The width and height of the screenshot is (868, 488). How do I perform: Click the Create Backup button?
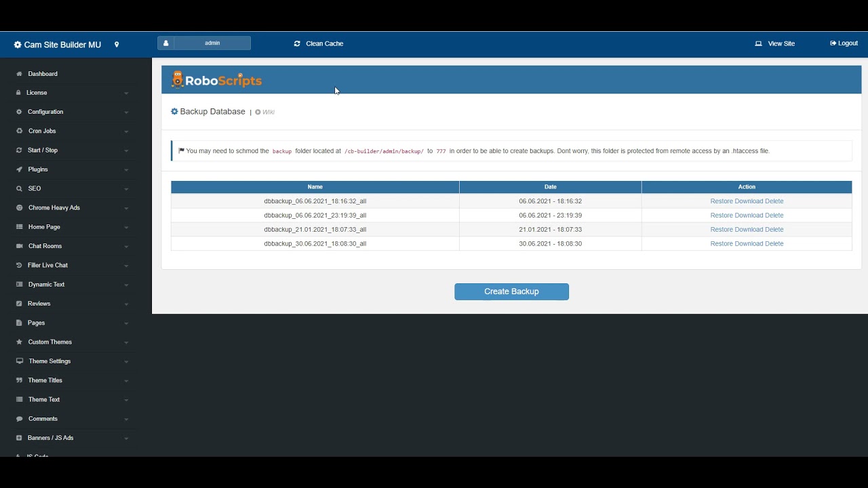pyautogui.click(x=511, y=291)
